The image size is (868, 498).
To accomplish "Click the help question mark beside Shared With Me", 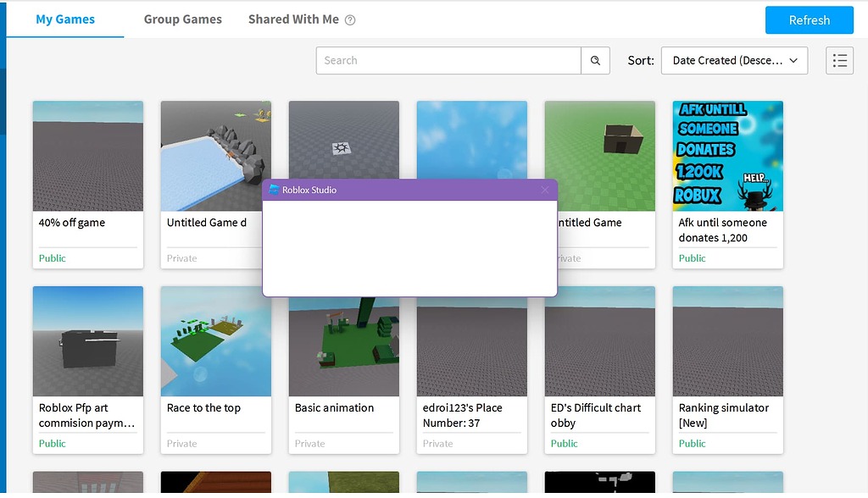I will coord(351,19).
